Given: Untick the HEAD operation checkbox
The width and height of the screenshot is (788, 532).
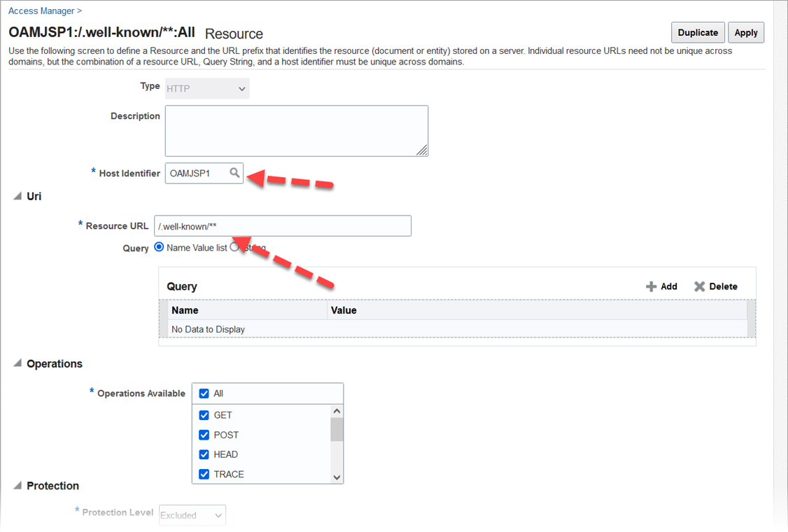Looking at the screenshot, I should click(x=204, y=454).
